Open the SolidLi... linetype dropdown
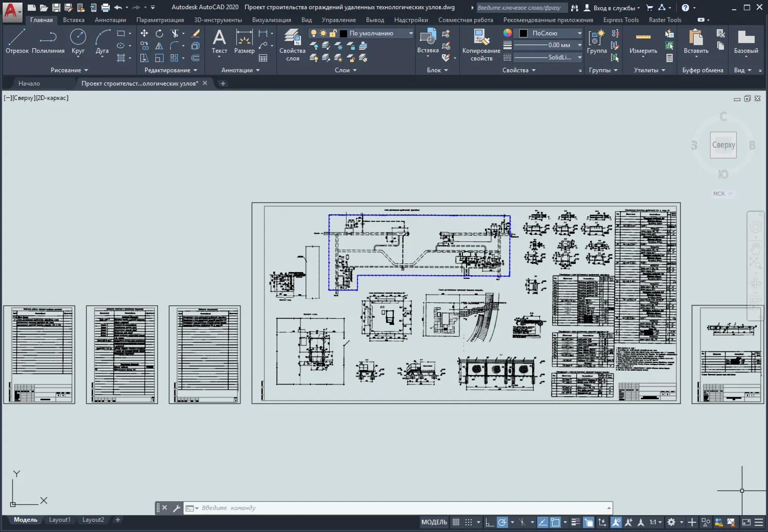This screenshot has width=768, height=532. [x=548, y=57]
